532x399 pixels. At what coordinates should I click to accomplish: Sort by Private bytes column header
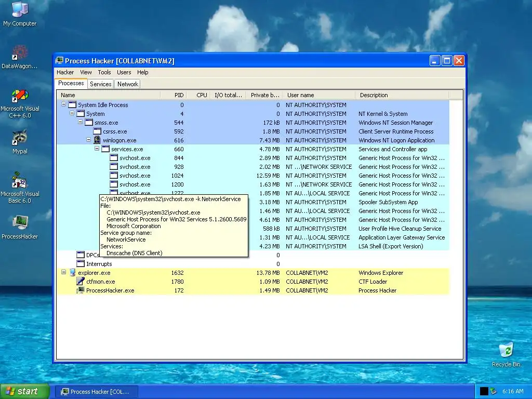pyautogui.click(x=265, y=95)
